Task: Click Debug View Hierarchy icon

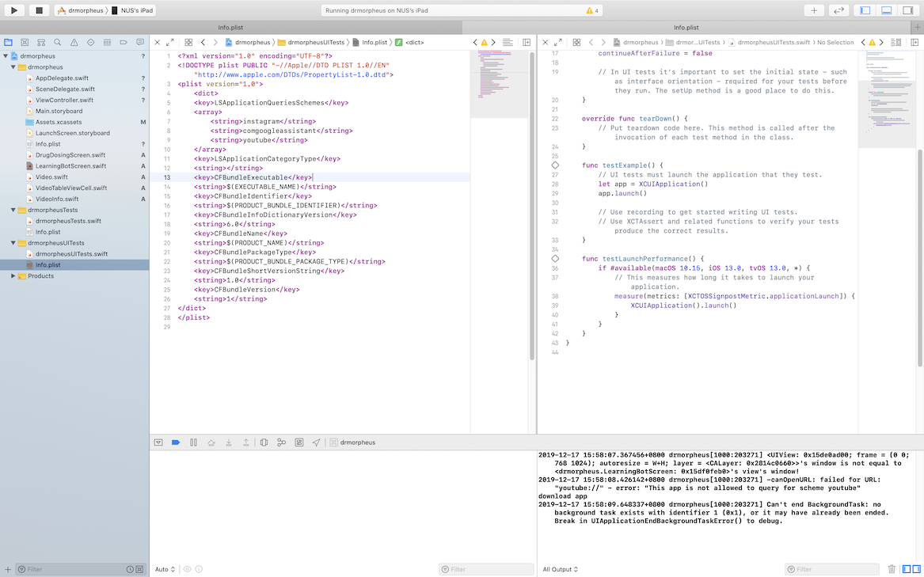Action: (264, 442)
